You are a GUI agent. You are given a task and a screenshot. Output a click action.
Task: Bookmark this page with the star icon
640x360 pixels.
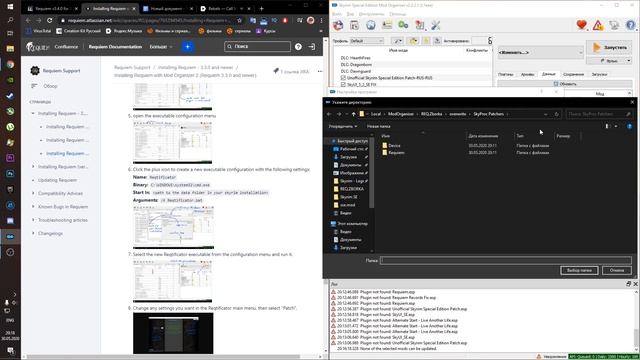pyautogui.click(x=240, y=20)
